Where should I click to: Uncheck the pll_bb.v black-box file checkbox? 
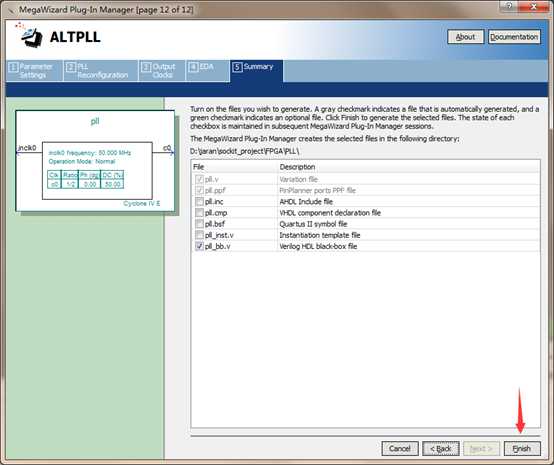[199, 246]
